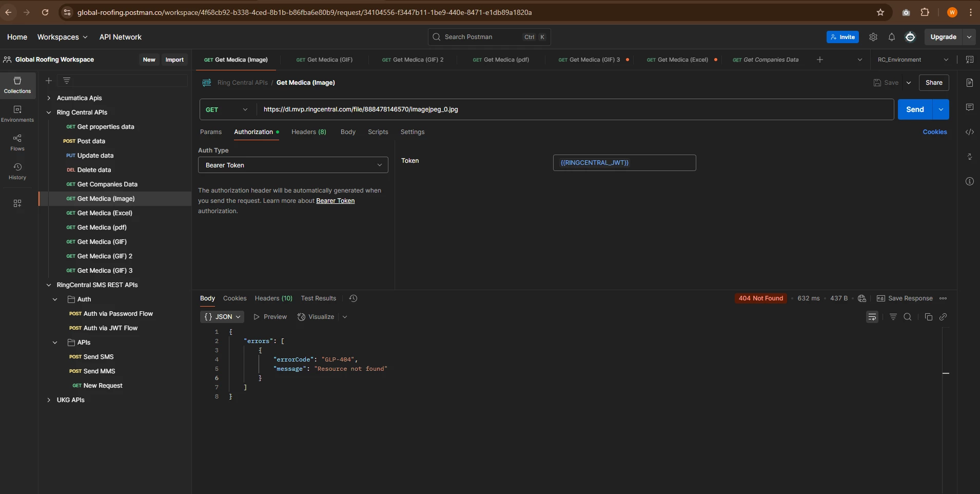The width and height of the screenshot is (980, 494).
Task: Reload the browser page
Action: tap(45, 12)
